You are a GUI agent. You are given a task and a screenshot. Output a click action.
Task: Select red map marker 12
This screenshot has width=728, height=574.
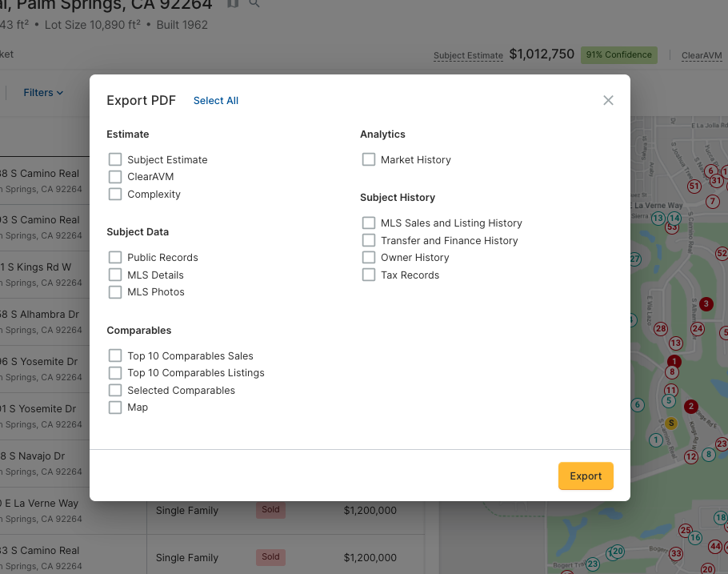691,457
